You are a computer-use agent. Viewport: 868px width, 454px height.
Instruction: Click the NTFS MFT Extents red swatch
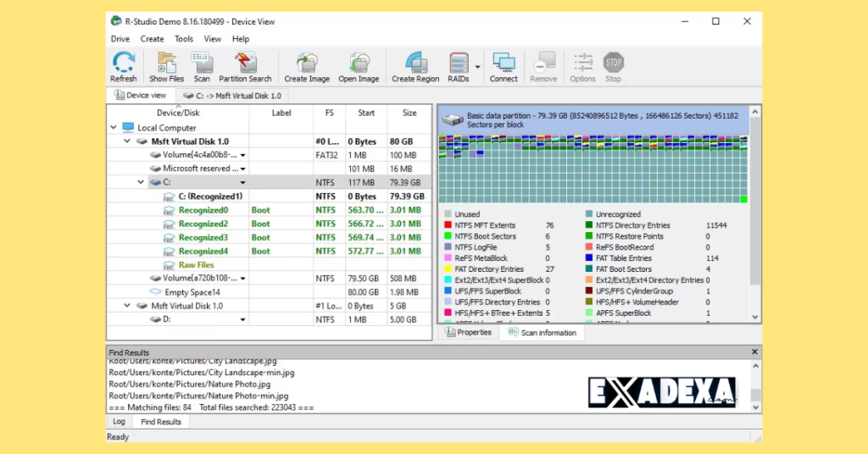(448, 225)
